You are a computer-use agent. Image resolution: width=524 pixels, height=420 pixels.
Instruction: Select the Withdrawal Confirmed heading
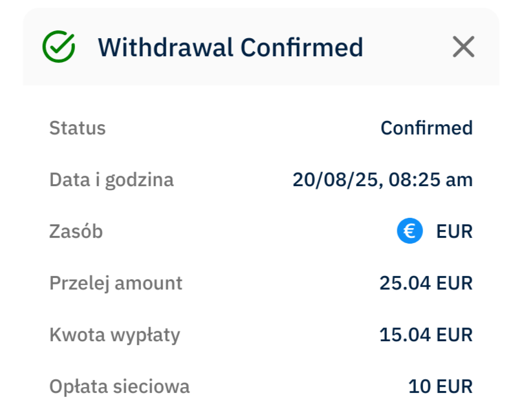pos(230,47)
